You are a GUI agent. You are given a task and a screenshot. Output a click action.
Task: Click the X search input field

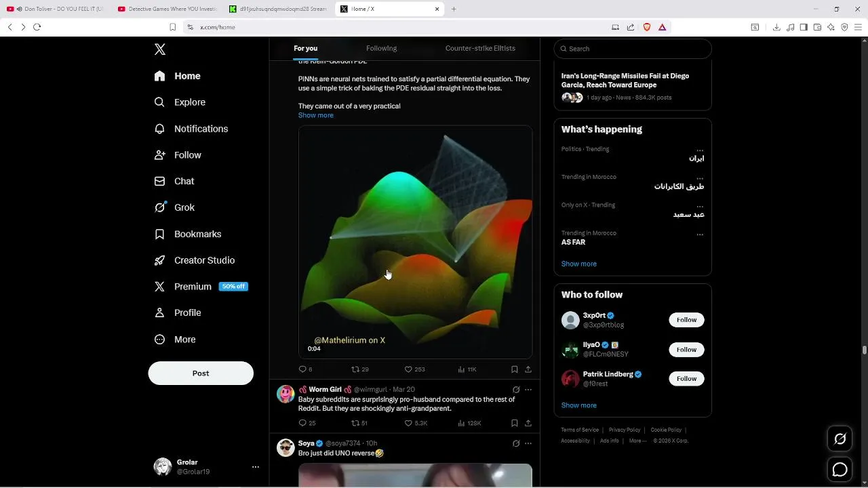pos(633,49)
